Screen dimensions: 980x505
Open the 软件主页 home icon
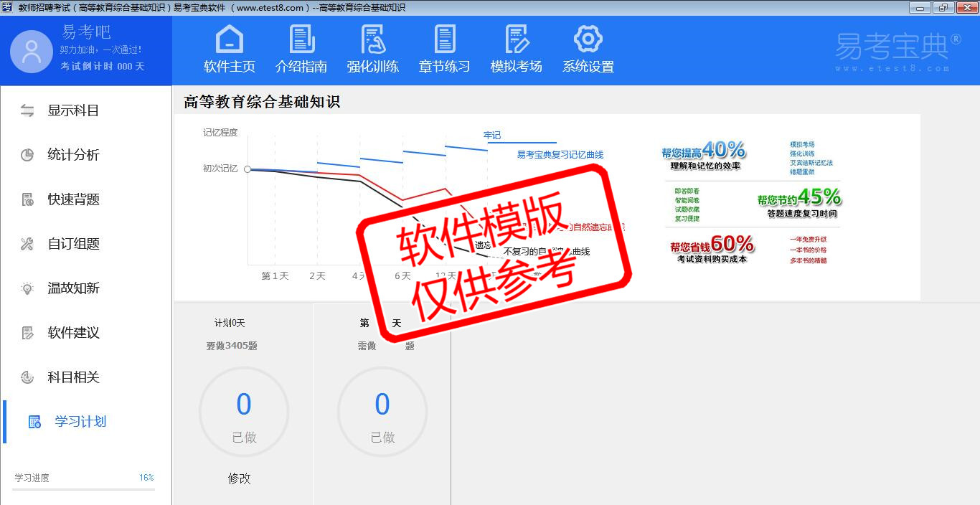click(230, 39)
